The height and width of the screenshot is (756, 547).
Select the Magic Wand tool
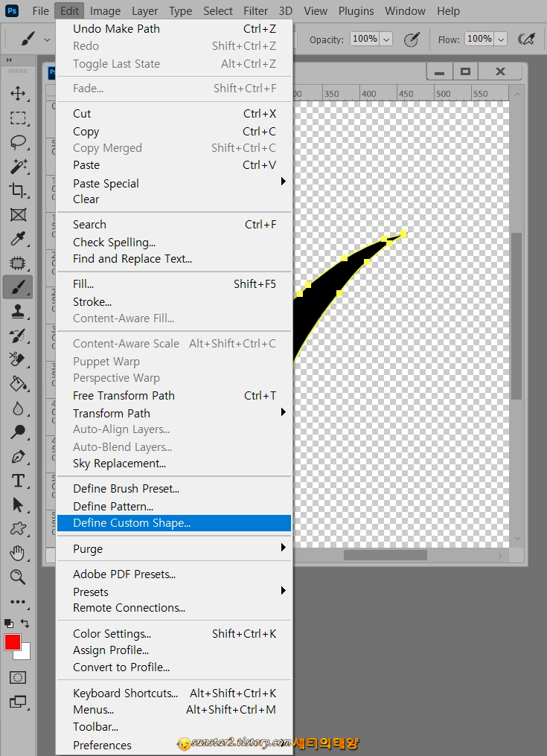click(18, 166)
